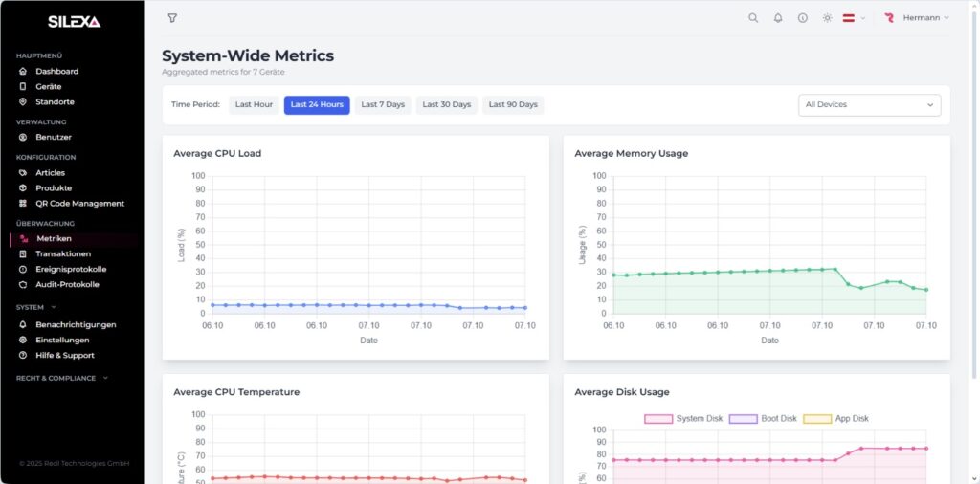
Task: Click the filter funnel icon in header
Action: [172, 18]
